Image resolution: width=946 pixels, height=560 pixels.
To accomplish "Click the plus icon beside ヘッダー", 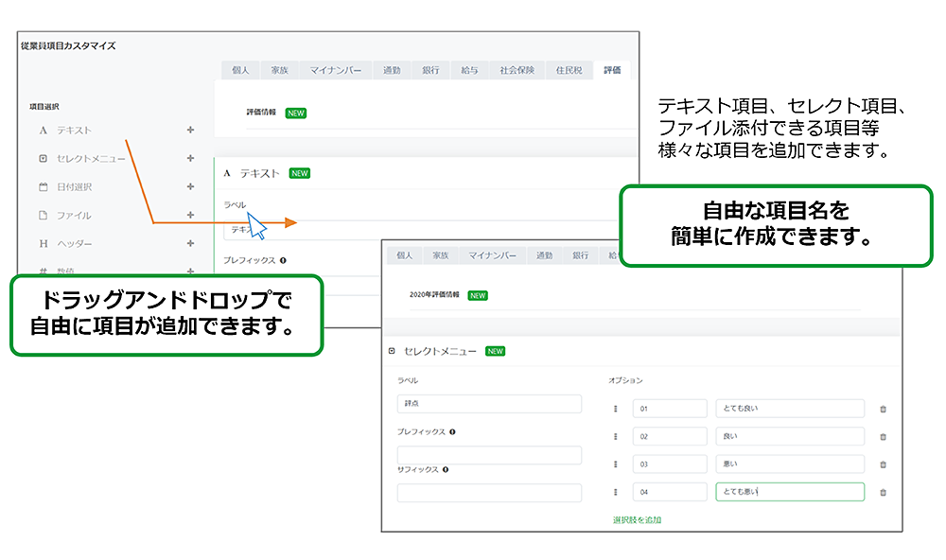I will tap(190, 244).
